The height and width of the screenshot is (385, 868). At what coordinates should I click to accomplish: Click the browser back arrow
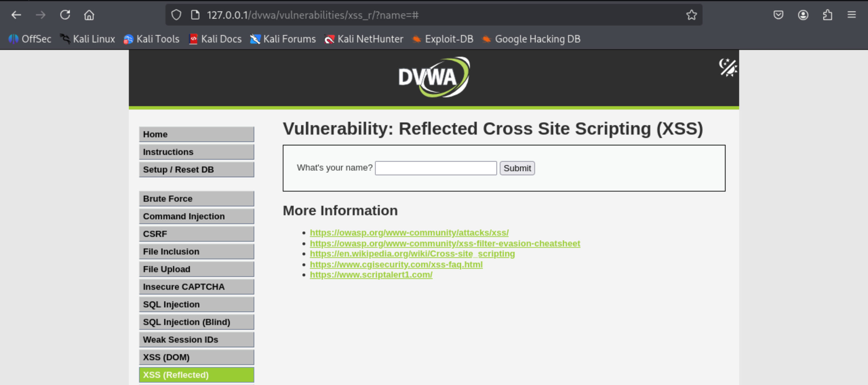[16, 15]
